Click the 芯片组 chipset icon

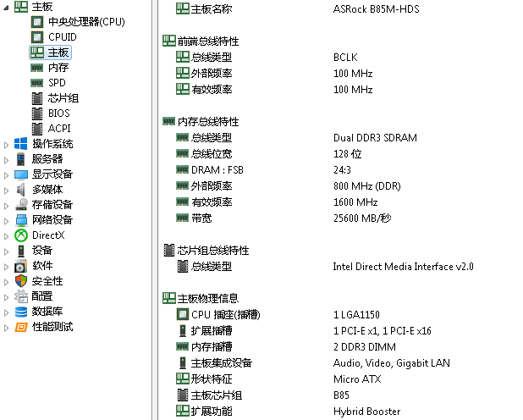tap(37, 98)
